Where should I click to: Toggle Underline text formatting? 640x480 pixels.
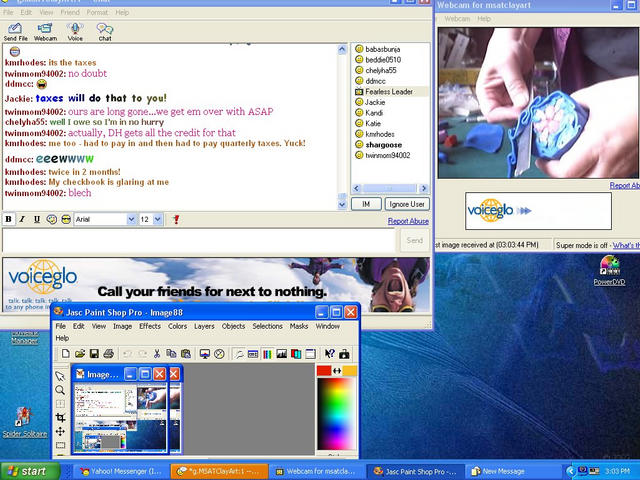pyautogui.click(x=37, y=220)
